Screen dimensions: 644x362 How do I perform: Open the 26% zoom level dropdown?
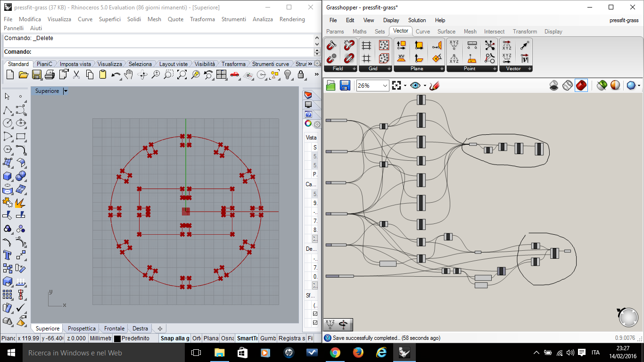pos(385,85)
